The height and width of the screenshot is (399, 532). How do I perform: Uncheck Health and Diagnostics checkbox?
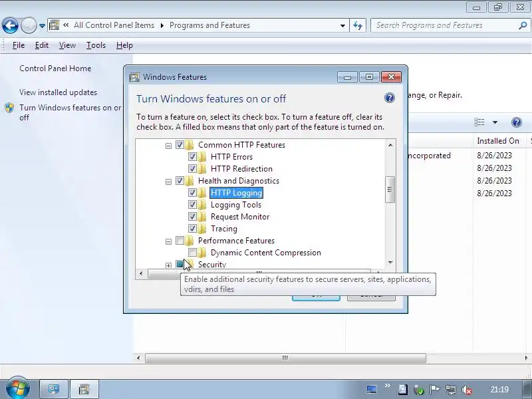coord(180,181)
